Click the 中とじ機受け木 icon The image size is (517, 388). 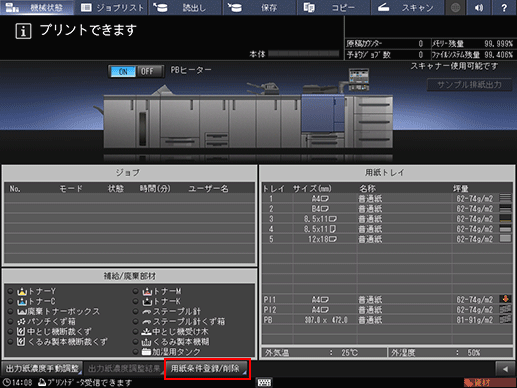146,332
